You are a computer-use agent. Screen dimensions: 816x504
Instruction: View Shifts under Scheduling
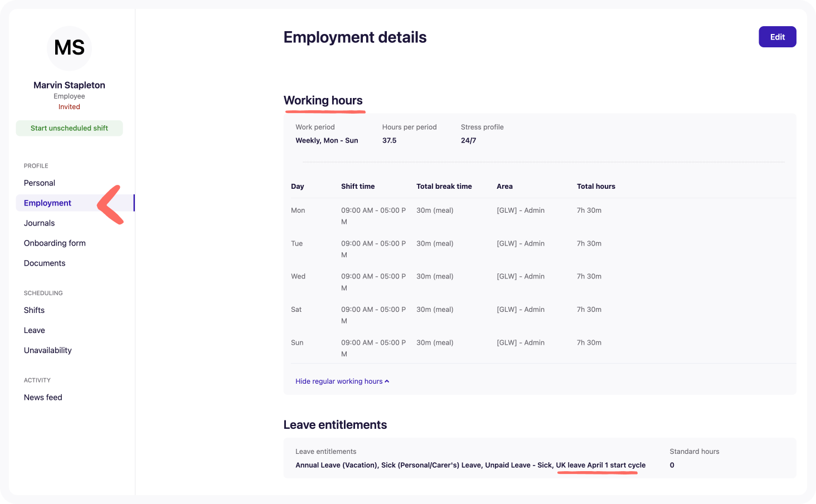[34, 310]
